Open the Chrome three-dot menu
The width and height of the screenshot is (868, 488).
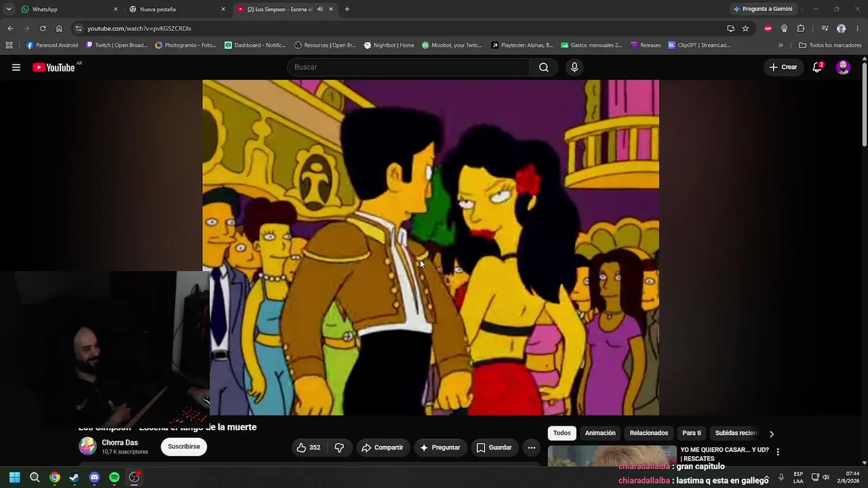click(x=858, y=28)
